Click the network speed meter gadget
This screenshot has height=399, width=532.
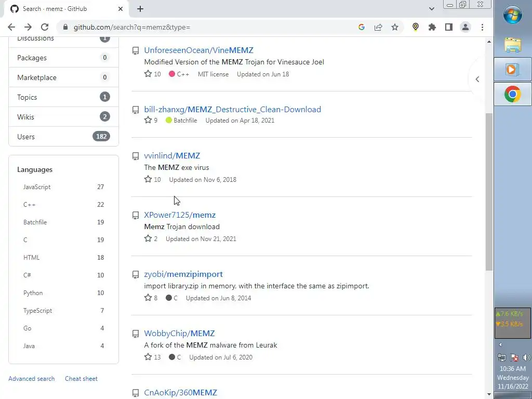513,323
